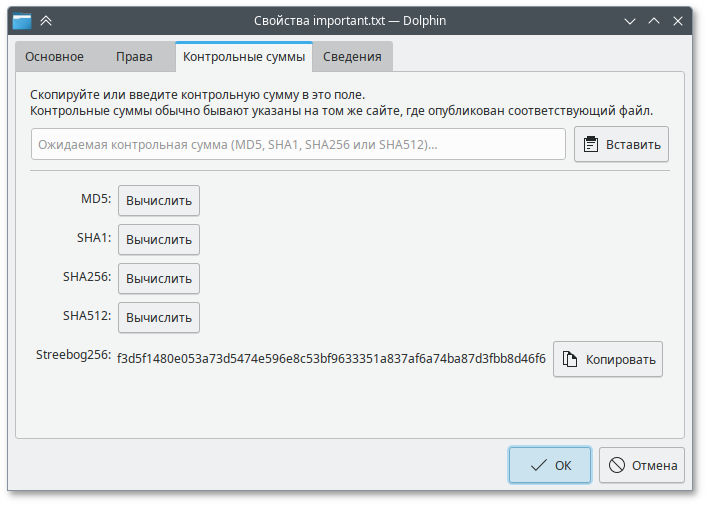706x505 pixels.
Task: Minimize the properties window
Action: (629, 20)
